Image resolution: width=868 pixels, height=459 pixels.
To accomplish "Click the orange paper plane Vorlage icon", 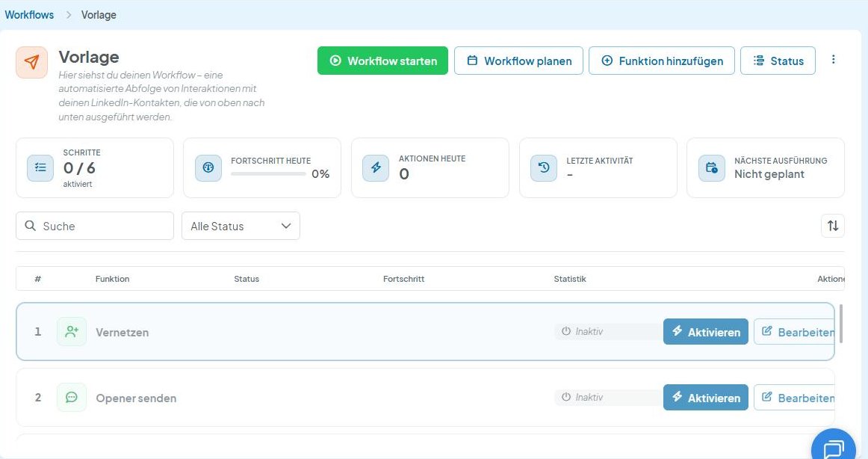I will [31, 62].
